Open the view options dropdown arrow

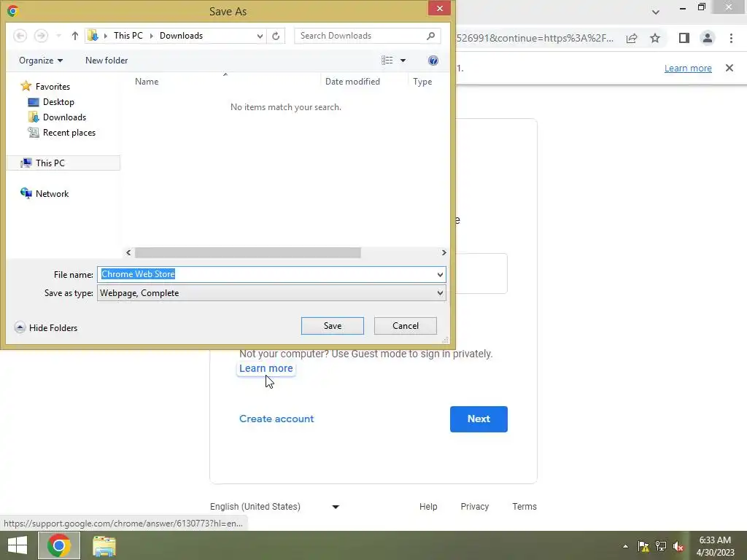coord(403,61)
